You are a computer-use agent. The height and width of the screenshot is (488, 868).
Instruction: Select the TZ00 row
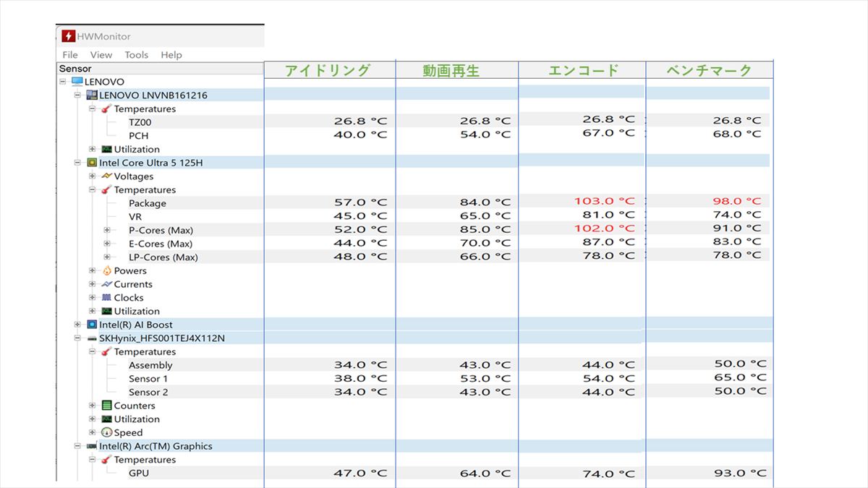pyautogui.click(x=140, y=123)
